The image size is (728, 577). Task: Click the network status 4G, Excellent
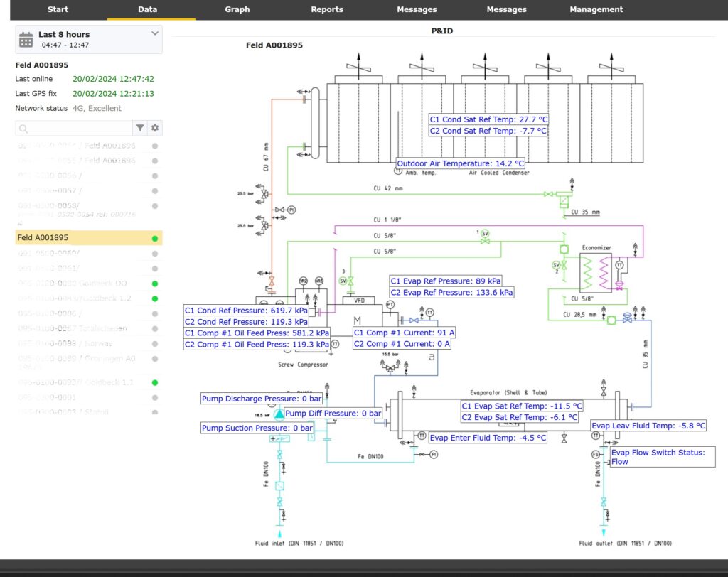[x=97, y=108]
